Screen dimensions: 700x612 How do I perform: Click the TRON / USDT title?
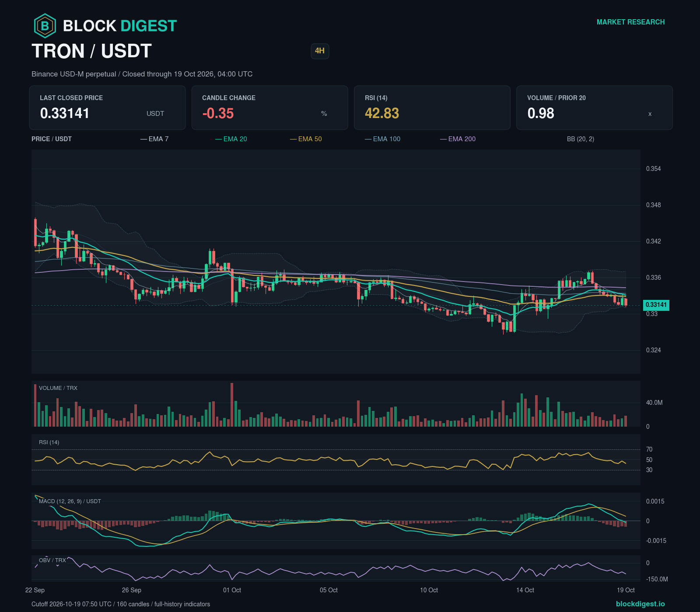(x=91, y=51)
